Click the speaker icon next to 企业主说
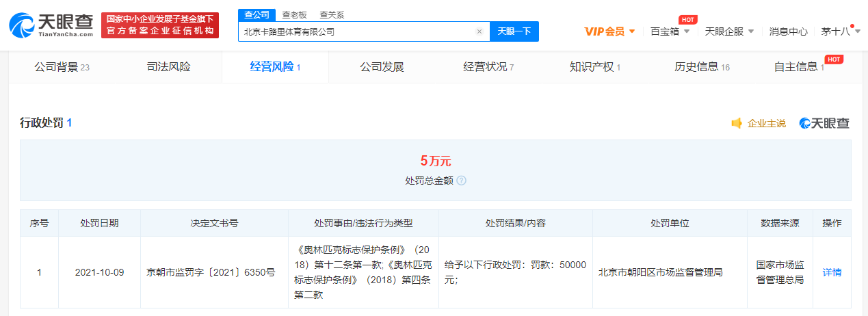 (x=737, y=123)
